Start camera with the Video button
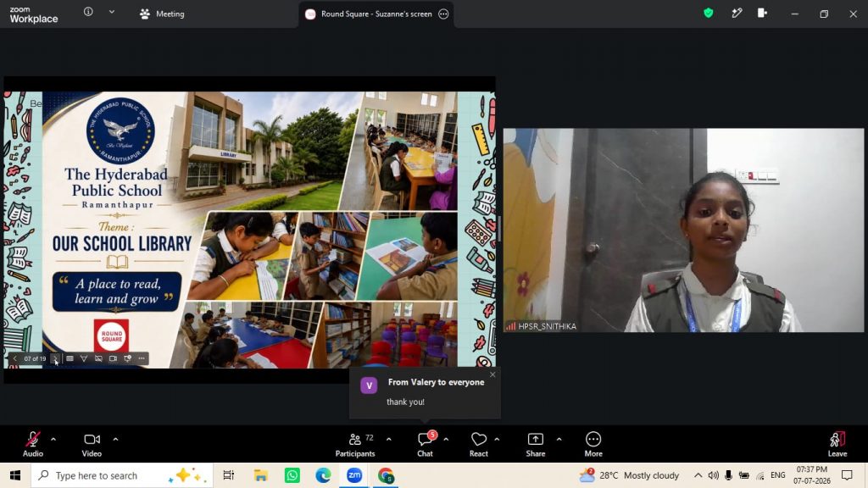Screen dimensions: 868x488 92,444
